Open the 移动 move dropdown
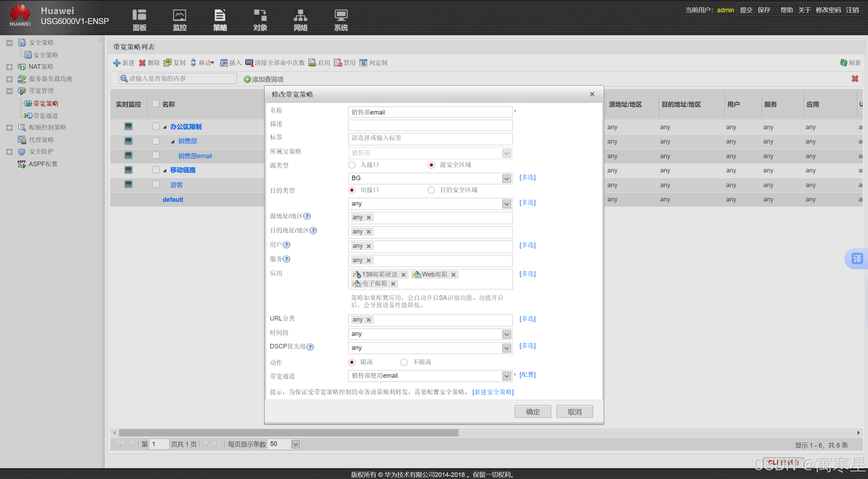 (x=202, y=63)
